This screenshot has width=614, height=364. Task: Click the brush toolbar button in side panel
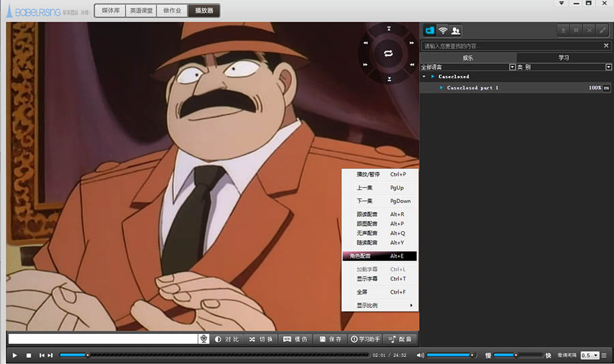coord(602,30)
